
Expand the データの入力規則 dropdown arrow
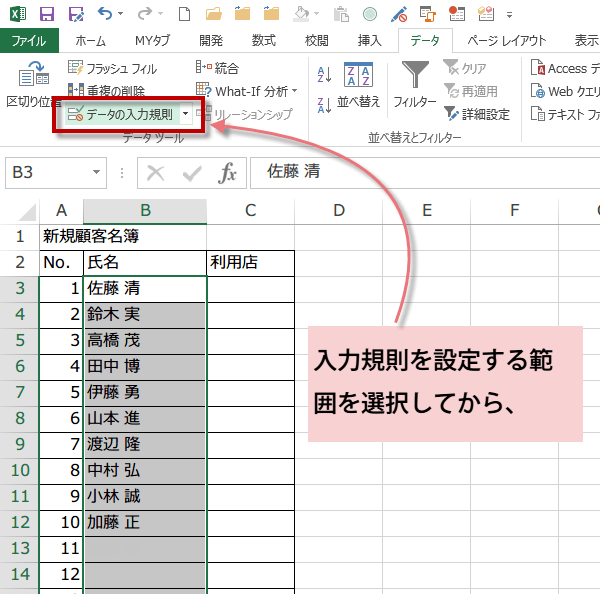click(185, 114)
